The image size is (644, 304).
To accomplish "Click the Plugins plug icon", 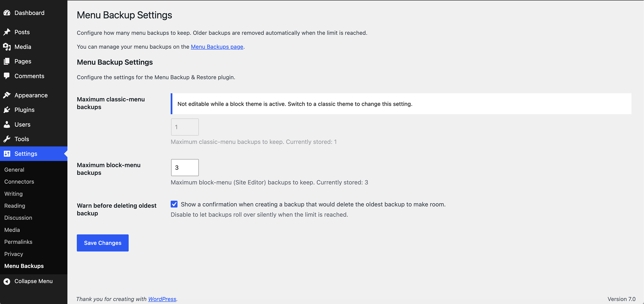I will pos(7,110).
